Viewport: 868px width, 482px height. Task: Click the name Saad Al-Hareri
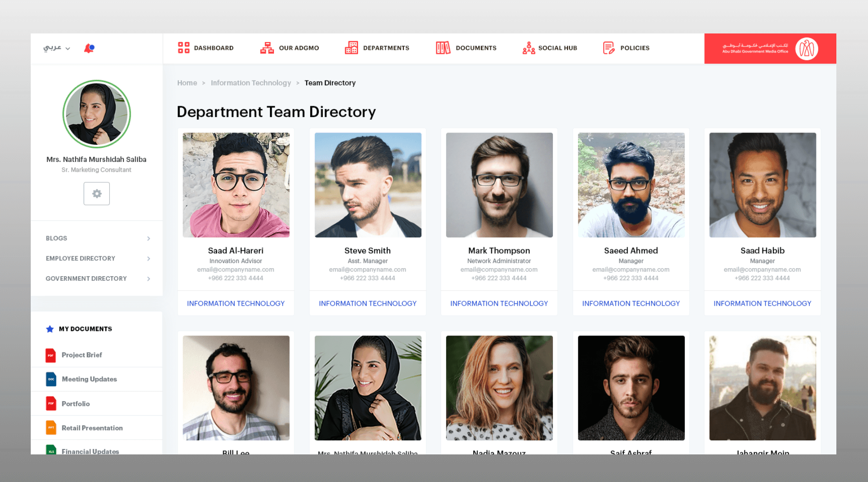point(236,250)
